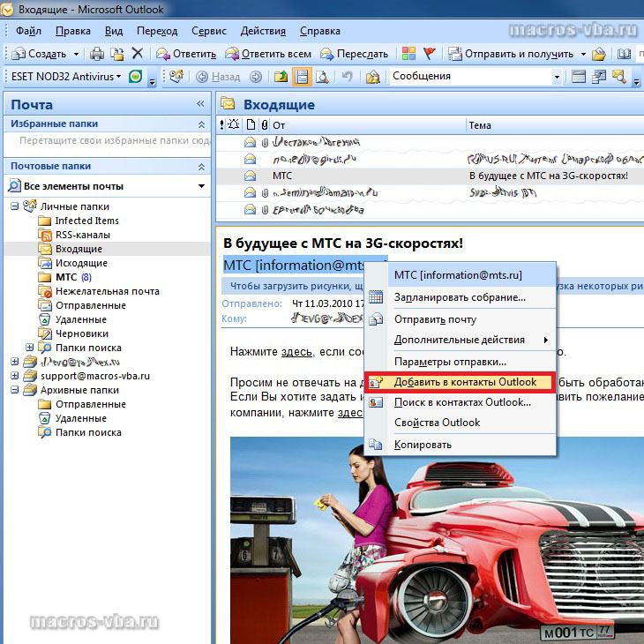644x644 pixels.
Task: Open the Переход menu
Action: click(x=157, y=31)
